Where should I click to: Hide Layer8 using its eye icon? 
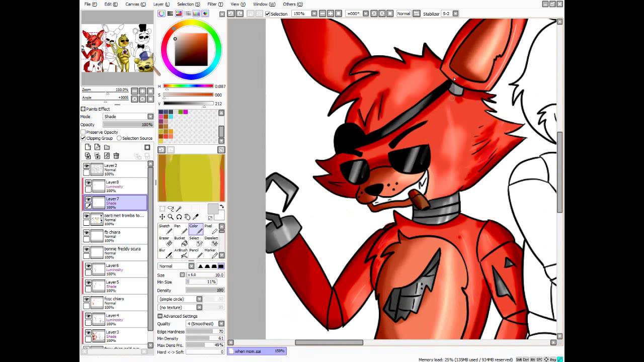pyautogui.click(x=88, y=183)
